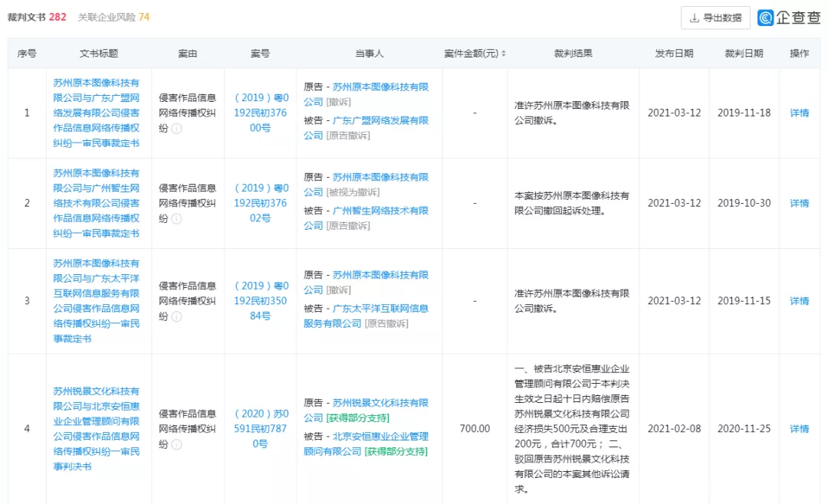Click the 裁判日期 column header
The height and width of the screenshot is (504, 828).
pyautogui.click(x=744, y=54)
